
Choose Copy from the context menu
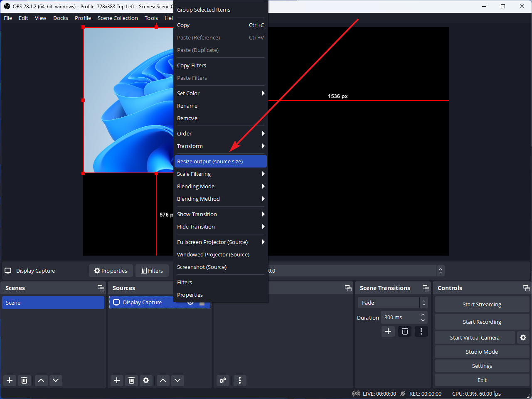220,25
